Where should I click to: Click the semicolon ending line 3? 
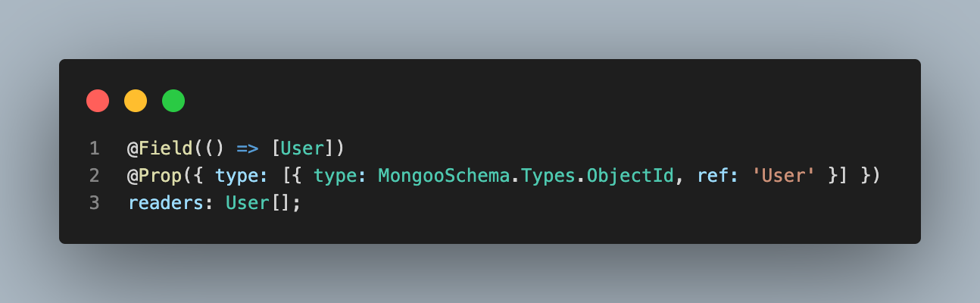tap(297, 205)
